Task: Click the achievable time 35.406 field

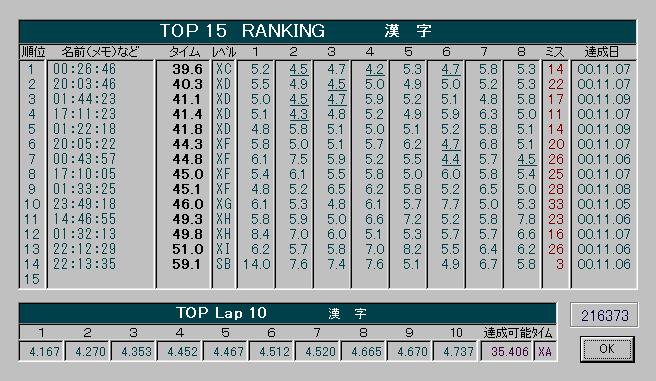Action: coord(507,351)
